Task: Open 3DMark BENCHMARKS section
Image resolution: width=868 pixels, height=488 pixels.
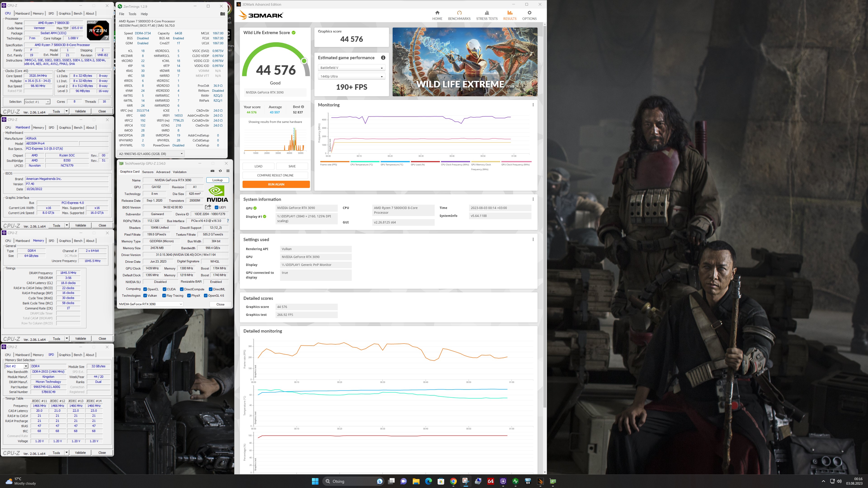Action: click(459, 15)
